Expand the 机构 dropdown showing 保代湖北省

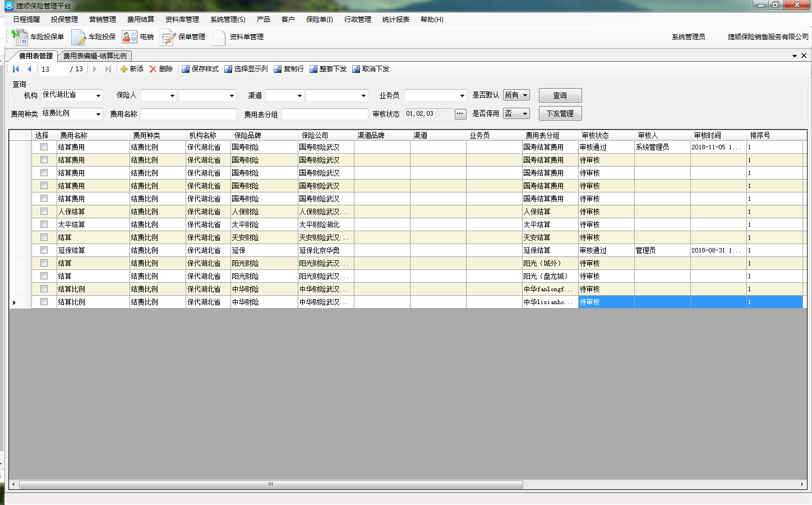[x=98, y=95]
